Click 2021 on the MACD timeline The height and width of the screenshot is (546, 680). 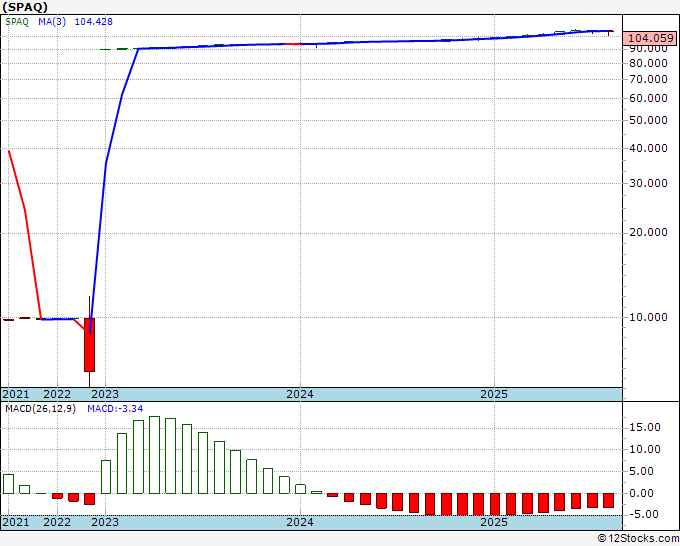pyautogui.click(x=16, y=522)
